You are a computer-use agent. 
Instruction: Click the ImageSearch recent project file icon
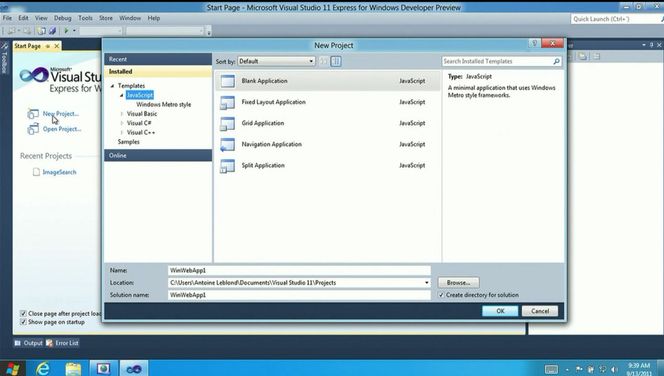click(x=36, y=172)
